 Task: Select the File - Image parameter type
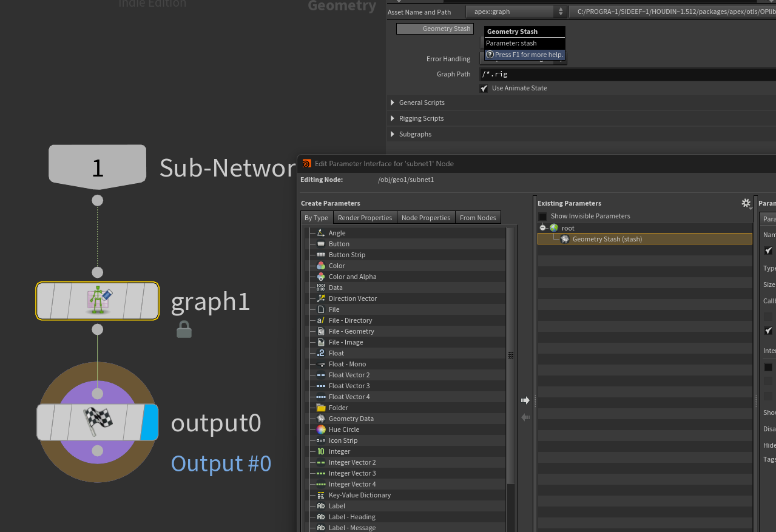[x=346, y=342]
